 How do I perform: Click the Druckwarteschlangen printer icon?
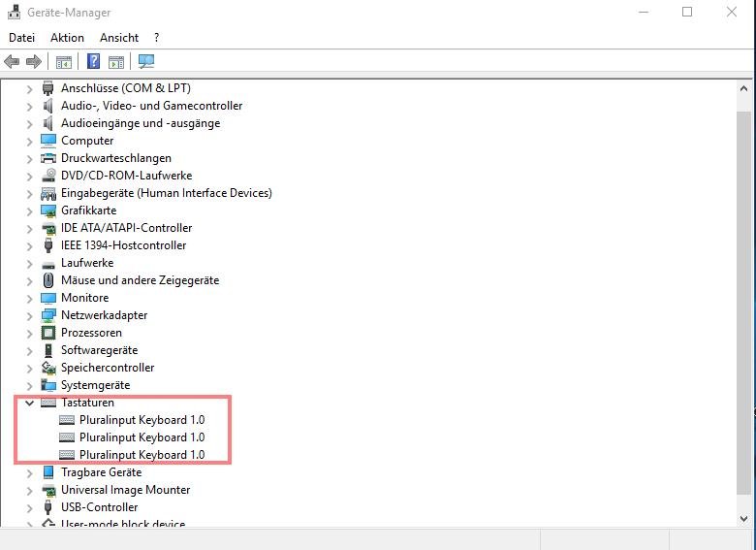click(48, 158)
